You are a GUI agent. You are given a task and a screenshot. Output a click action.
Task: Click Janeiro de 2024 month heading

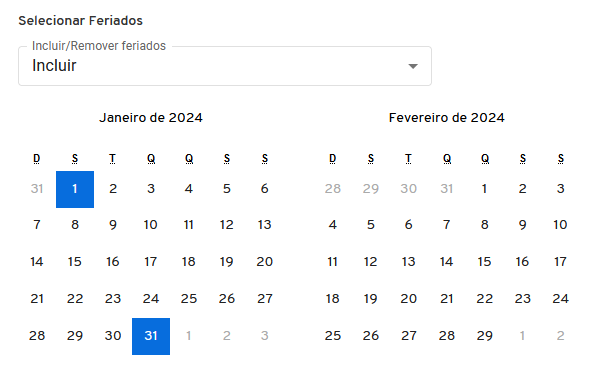tap(151, 118)
